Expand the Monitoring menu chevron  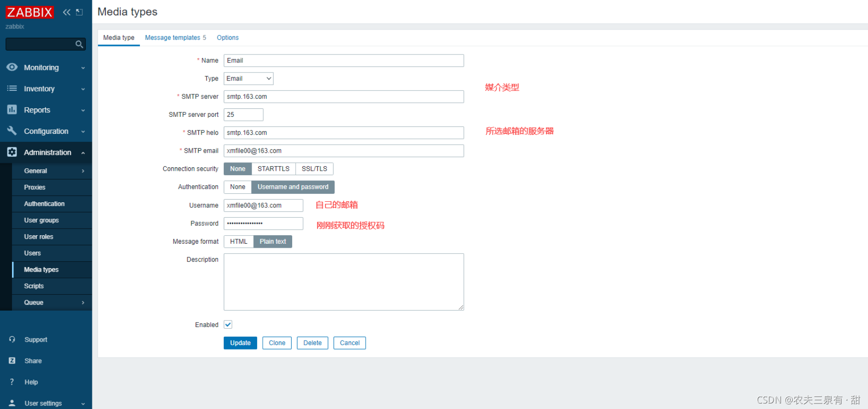83,68
